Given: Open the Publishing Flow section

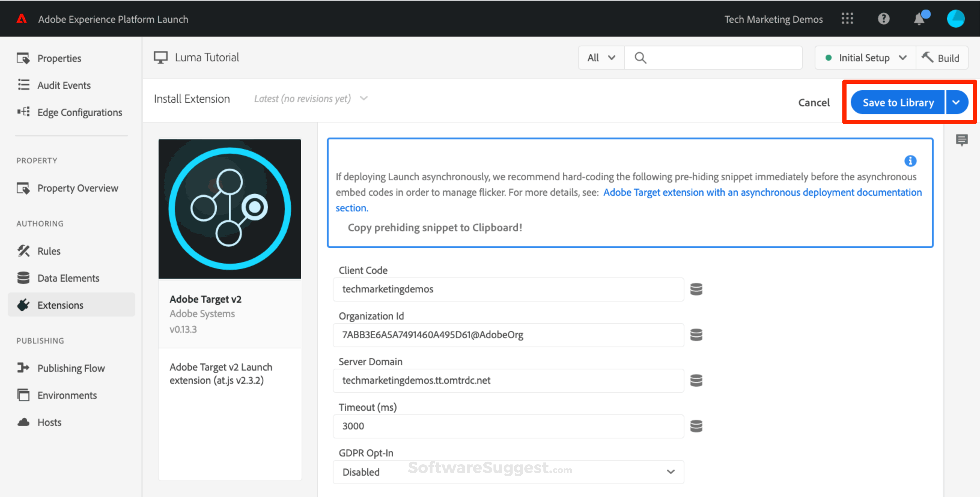Looking at the screenshot, I should coord(71,368).
